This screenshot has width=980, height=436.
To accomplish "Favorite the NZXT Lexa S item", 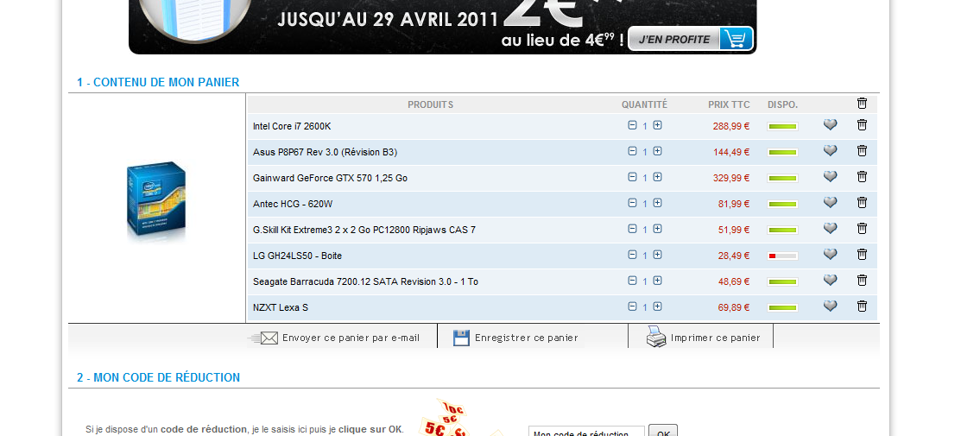I will click(830, 306).
